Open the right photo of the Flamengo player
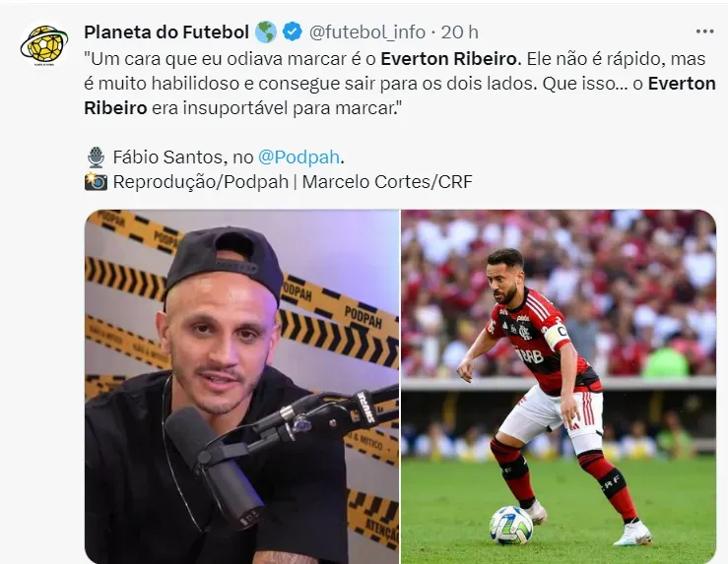Image resolution: width=728 pixels, height=564 pixels. [x=559, y=387]
